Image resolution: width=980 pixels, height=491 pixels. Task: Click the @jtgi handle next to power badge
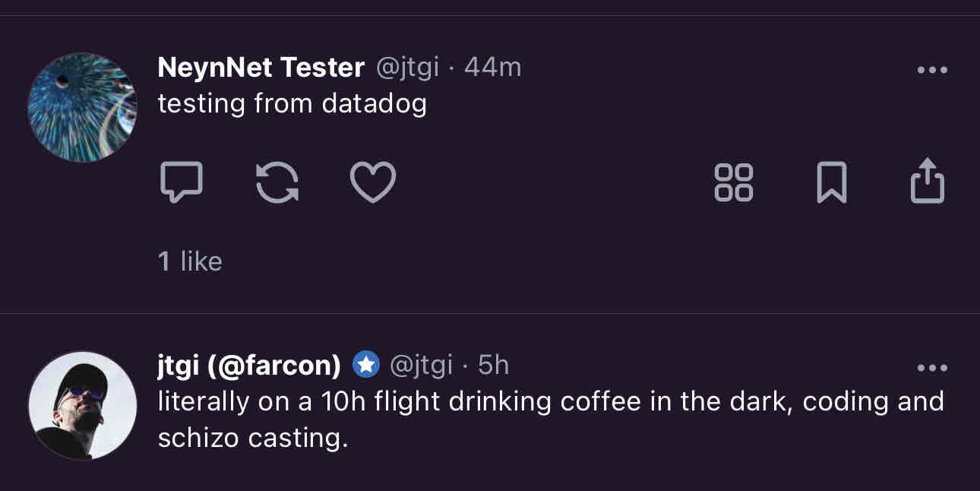(x=421, y=366)
